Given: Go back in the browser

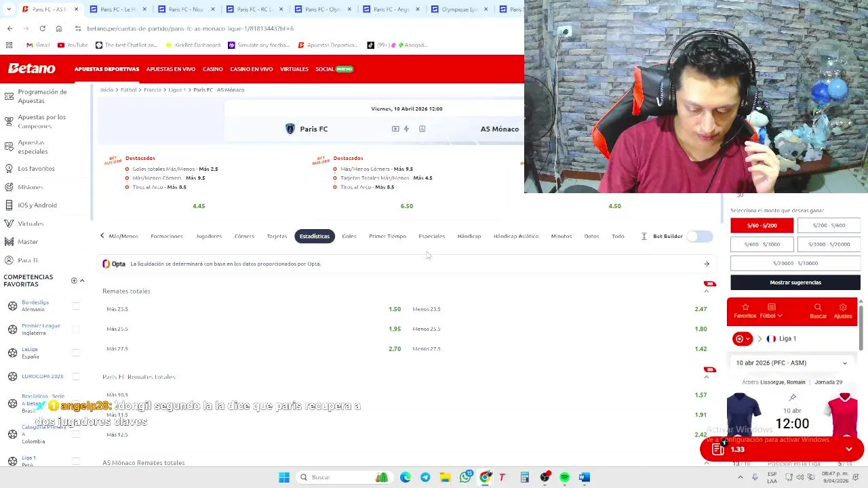Looking at the screenshot, I should [9, 28].
